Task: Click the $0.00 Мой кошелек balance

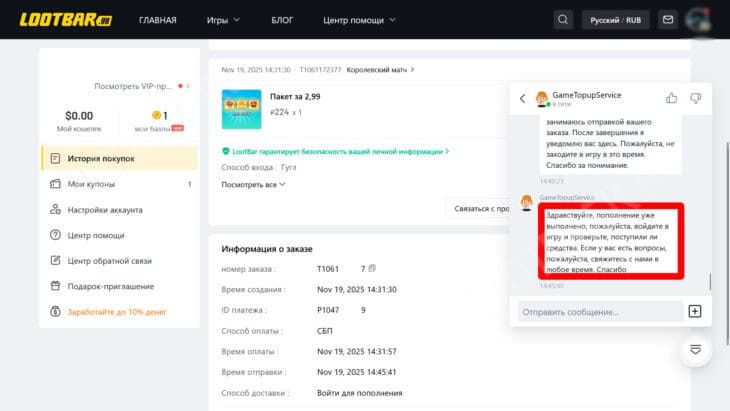Action: [x=79, y=121]
